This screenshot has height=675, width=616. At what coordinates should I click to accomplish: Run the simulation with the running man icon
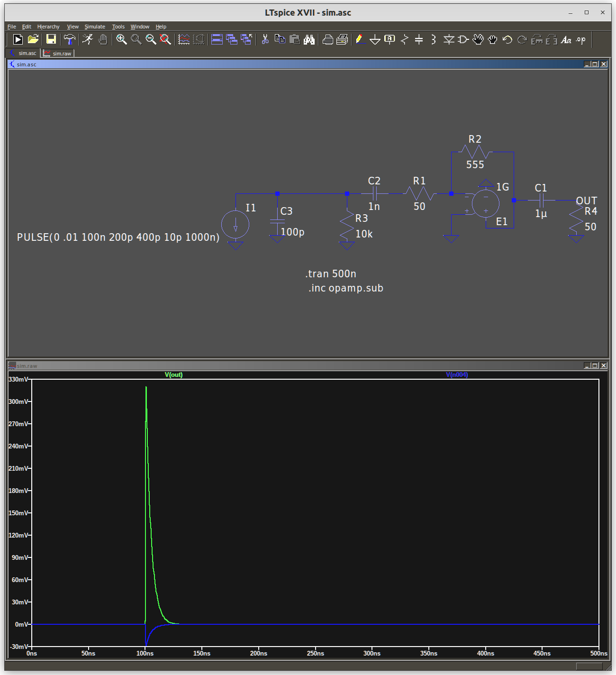(x=88, y=40)
